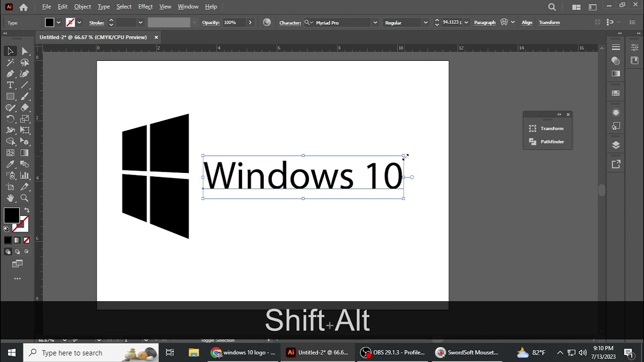Set Gradient fill mode below swatches

[17, 240]
